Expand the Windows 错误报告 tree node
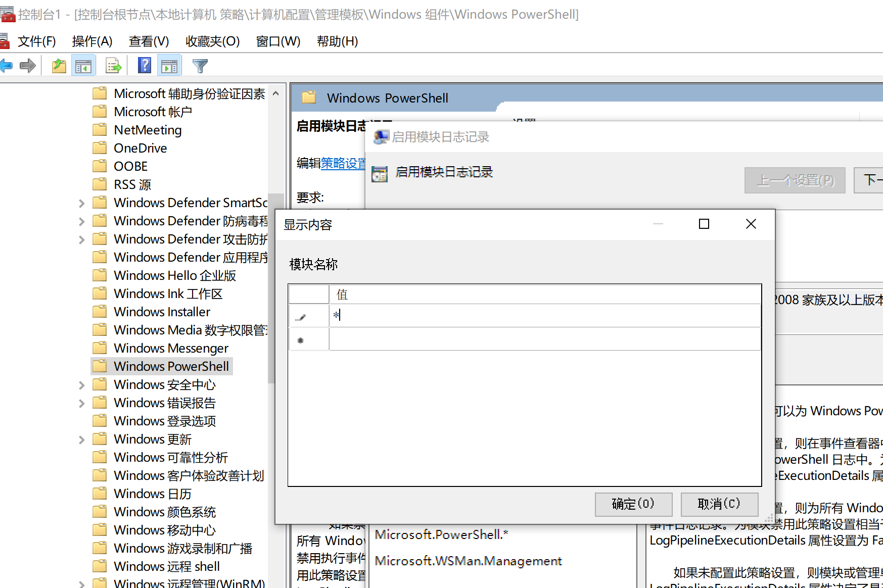883x588 pixels. click(x=81, y=403)
